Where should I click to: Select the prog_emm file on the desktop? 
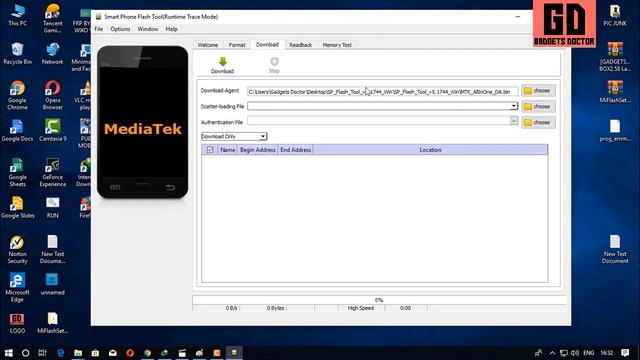point(615,131)
